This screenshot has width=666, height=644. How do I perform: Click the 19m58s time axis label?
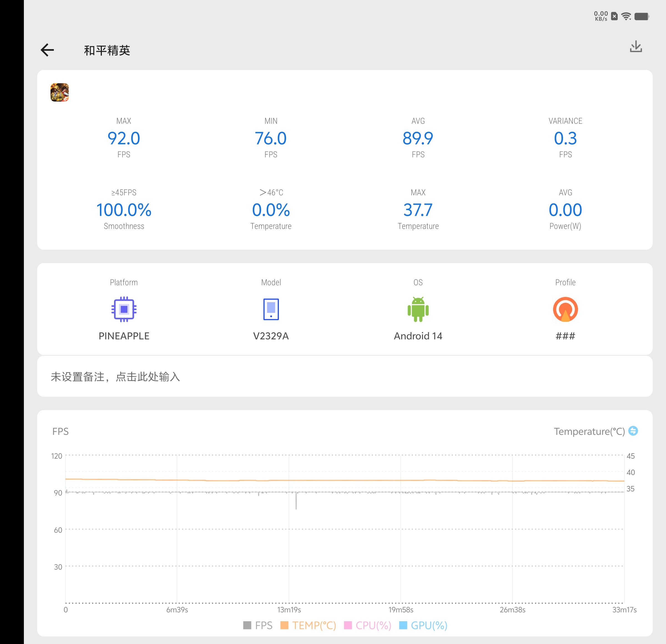401,610
